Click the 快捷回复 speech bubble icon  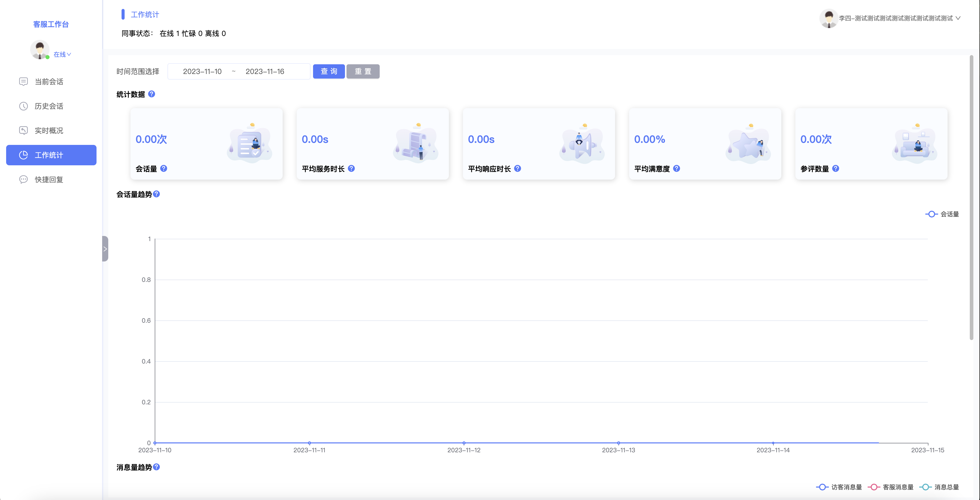coord(23,180)
